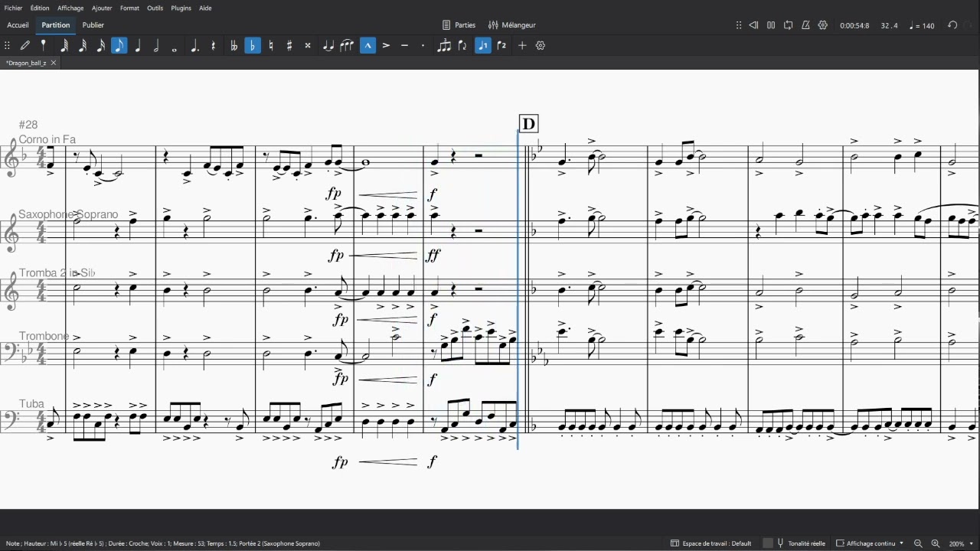Choose the note input method pin icon
This screenshot has width=980, height=551.
(44, 46)
